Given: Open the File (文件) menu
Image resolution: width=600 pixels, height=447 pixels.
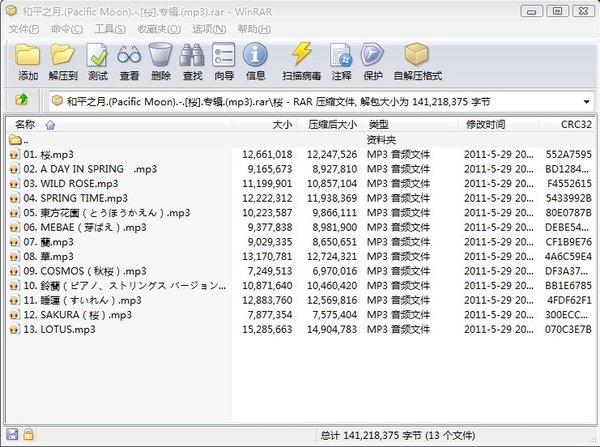Looking at the screenshot, I should pyautogui.click(x=22, y=29).
